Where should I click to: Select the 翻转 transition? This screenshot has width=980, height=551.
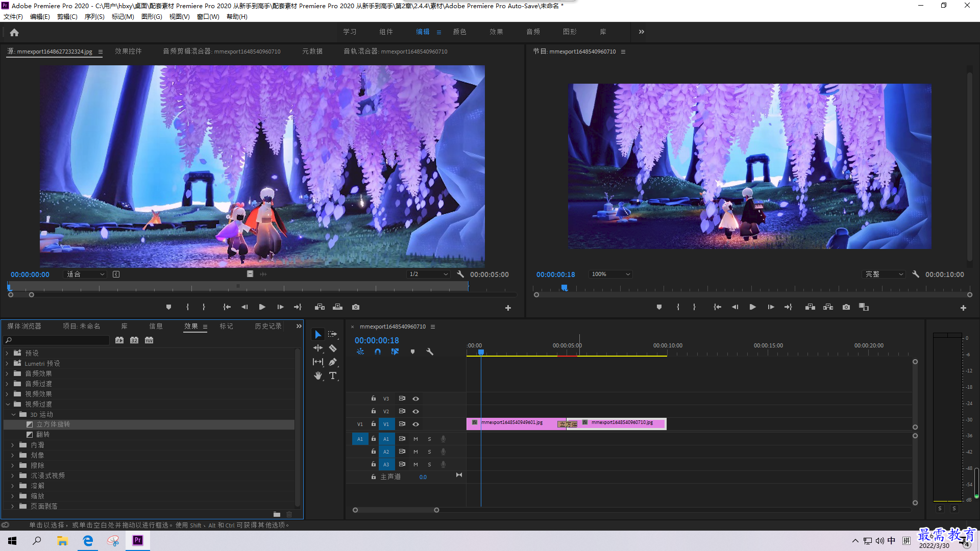coord(43,434)
